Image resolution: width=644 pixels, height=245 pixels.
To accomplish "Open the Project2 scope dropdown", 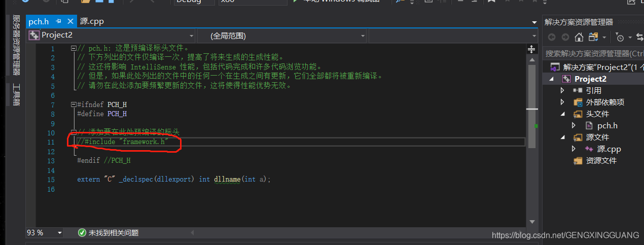I will pyautogui.click(x=111, y=36).
